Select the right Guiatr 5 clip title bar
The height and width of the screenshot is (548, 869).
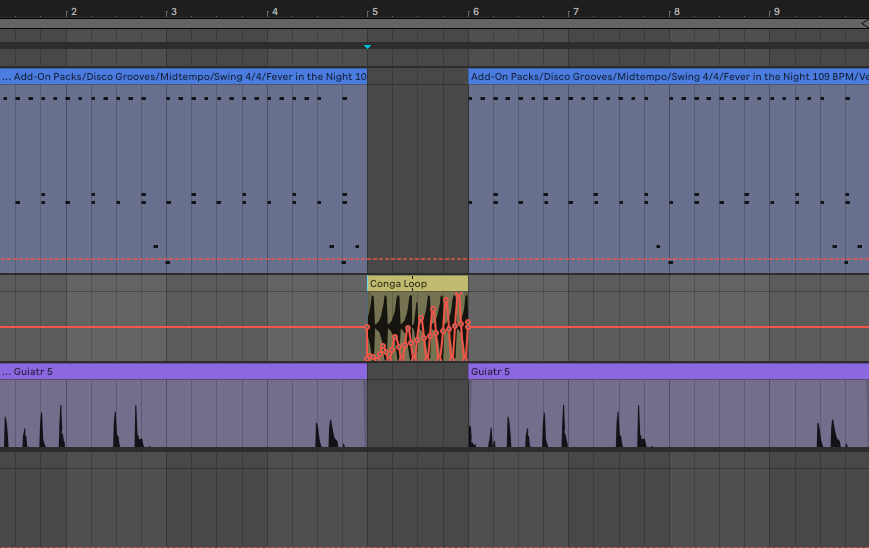(x=667, y=371)
